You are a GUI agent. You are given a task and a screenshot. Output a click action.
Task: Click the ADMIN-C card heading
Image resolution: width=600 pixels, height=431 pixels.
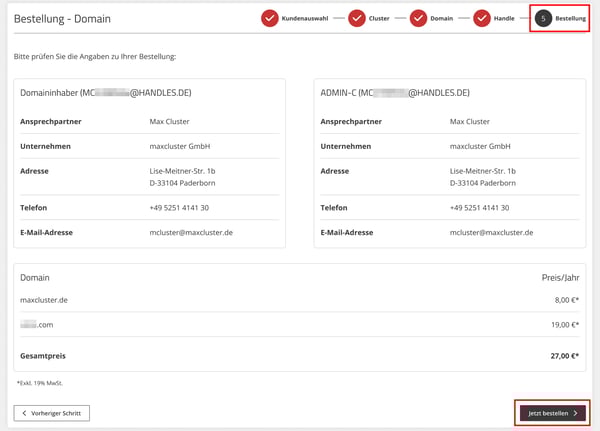pyautogui.click(x=395, y=93)
